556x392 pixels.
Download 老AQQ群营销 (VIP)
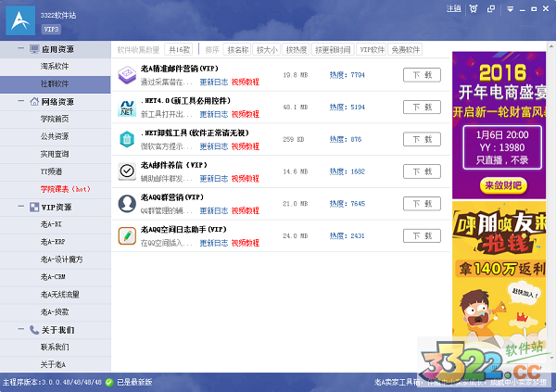[x=422, y=204]
